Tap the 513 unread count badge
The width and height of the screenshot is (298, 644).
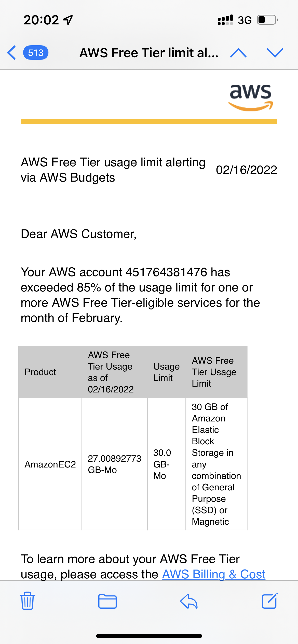(36, 53)
